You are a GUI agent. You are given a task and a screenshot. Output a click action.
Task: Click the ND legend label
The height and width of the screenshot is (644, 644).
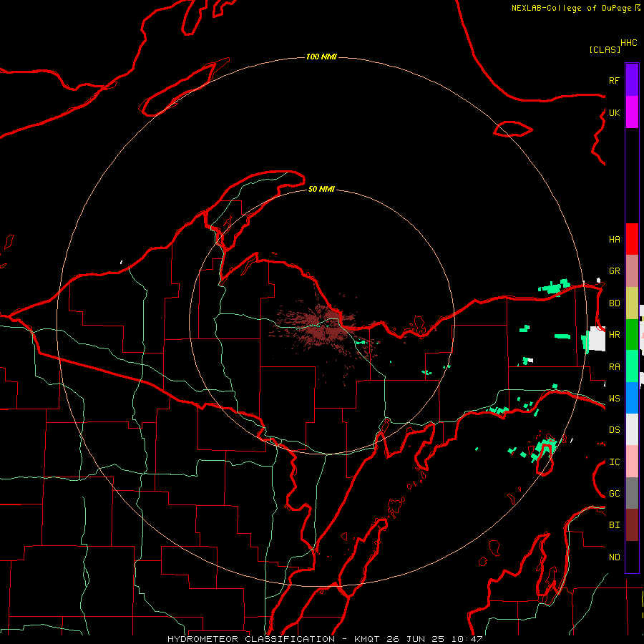coord(614,557)
